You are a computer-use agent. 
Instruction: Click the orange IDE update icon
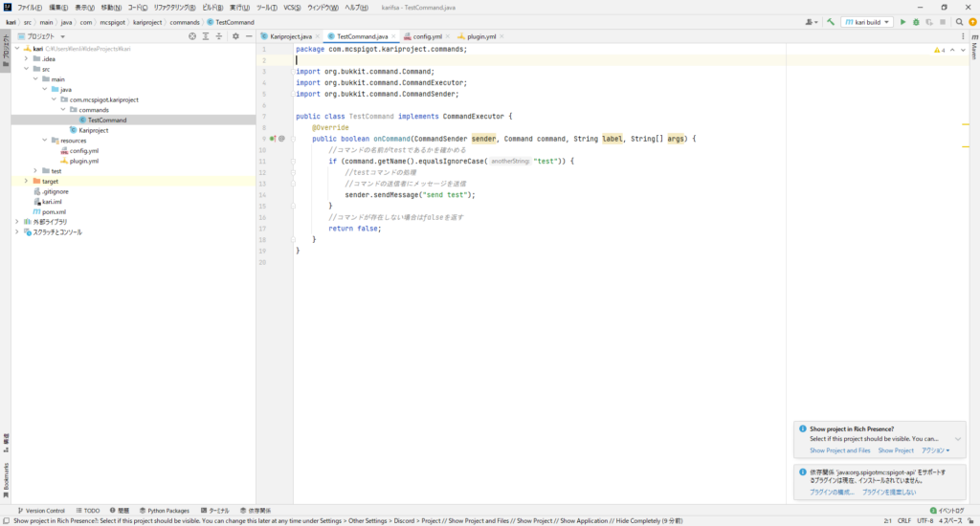[x=972, y=22]
